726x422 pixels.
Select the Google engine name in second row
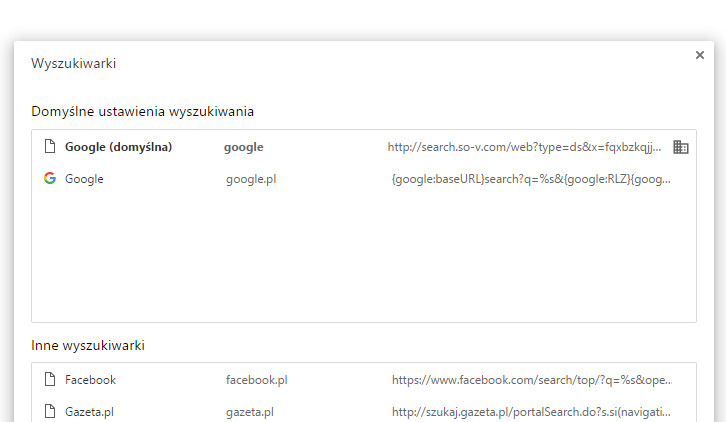tap(84, 179)
